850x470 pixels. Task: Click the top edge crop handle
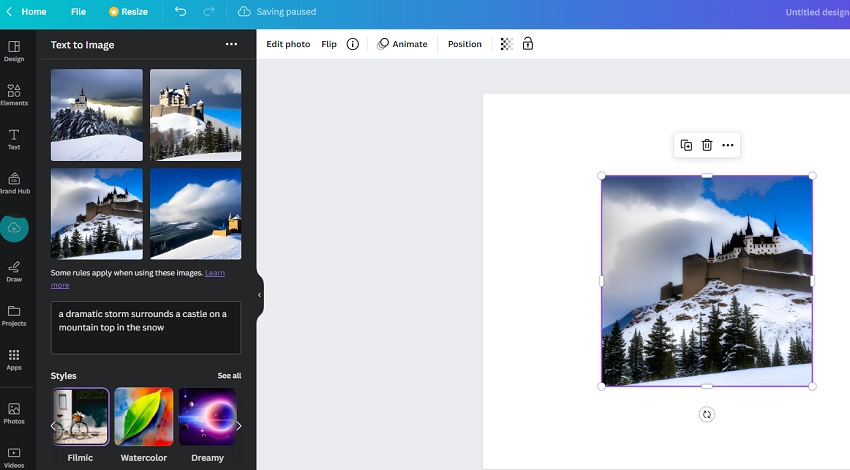[x=707, y=176]
